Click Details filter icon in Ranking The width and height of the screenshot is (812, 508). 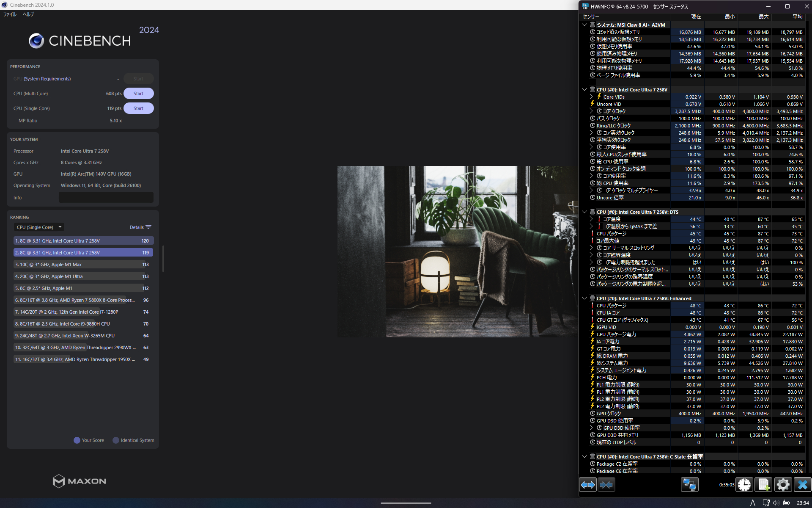(148, 227)
